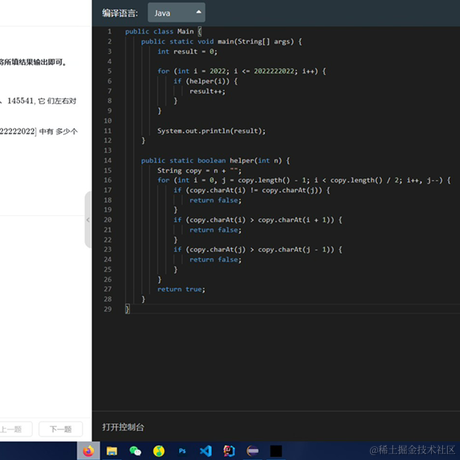This screenshot has width=460, height=460.
Task: Click the return true line in editor
Action: coord(181,289)
